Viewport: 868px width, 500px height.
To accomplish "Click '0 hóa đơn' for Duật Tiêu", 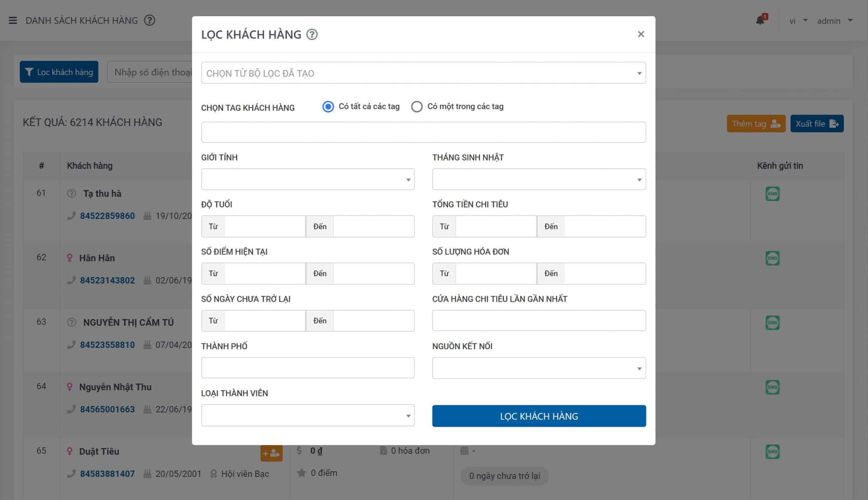I will pyautogui.click(x=410, y=451).
